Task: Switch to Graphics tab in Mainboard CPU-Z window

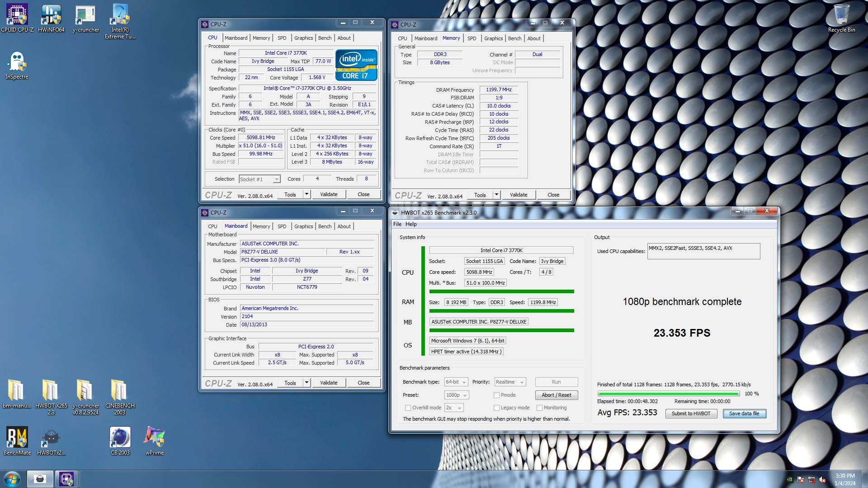Action: point(303,226)
